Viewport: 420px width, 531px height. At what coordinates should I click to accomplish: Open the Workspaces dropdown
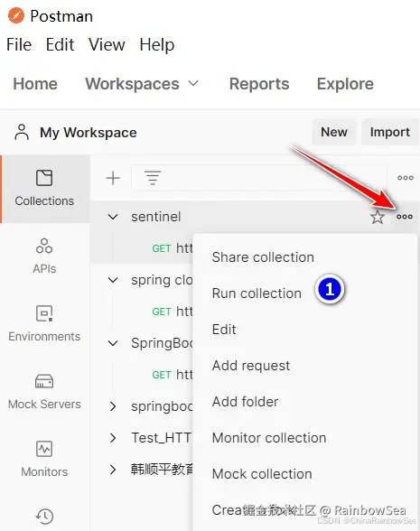coord(142,84)
